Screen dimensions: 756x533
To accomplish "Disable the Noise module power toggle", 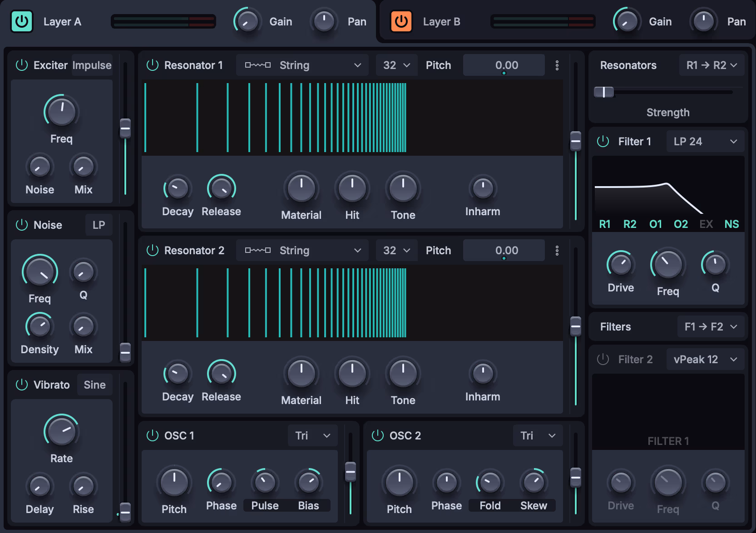I will coord(22,225).
